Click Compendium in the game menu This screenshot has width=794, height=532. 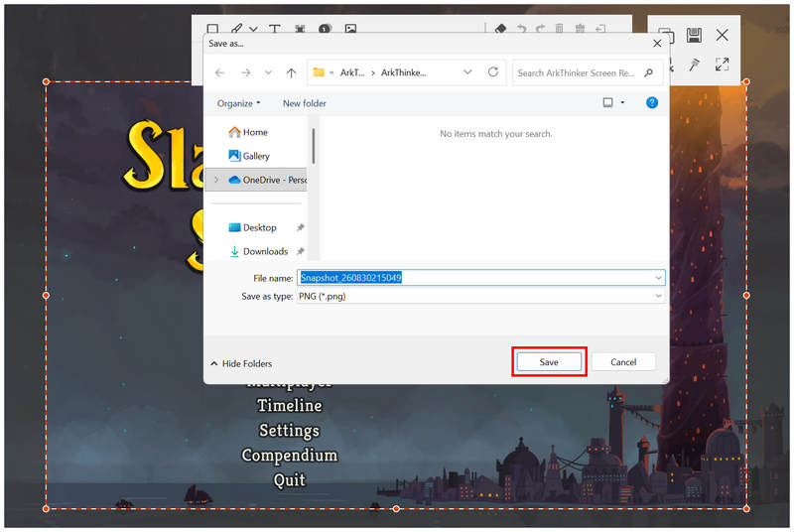(290, 455)
